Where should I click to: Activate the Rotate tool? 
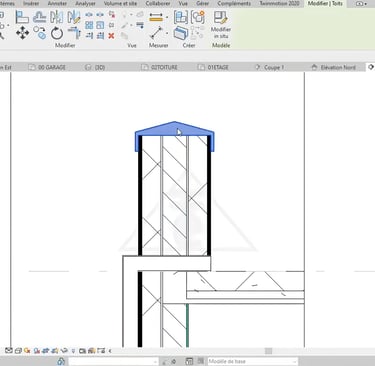click(57, 33)
